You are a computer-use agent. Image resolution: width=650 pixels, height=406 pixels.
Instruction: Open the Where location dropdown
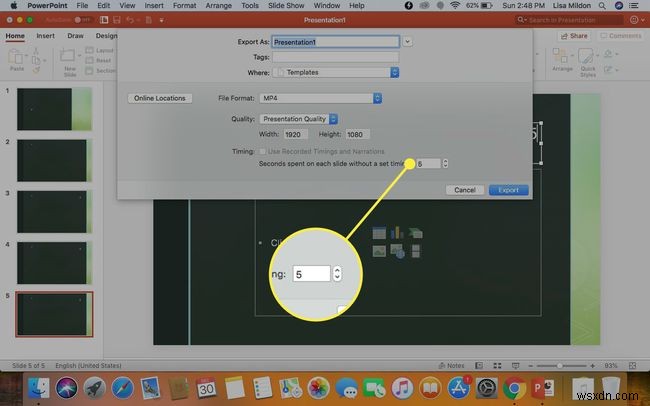(x=336, y=73)
